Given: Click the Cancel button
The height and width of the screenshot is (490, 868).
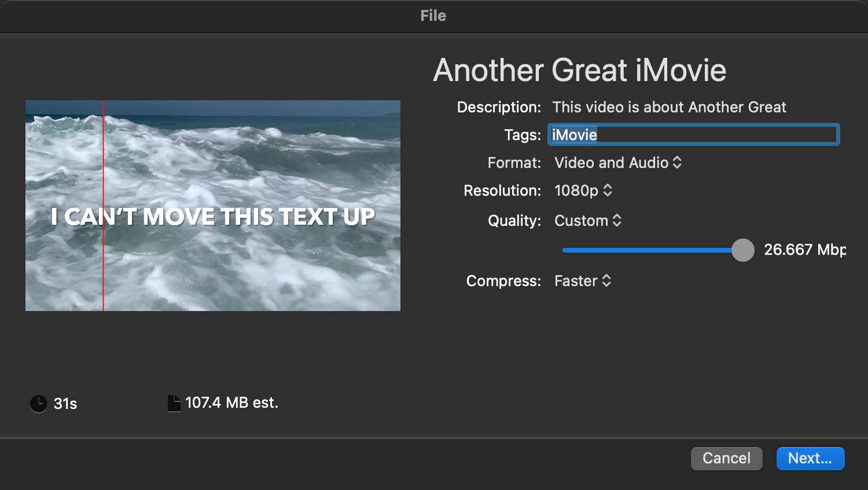Looking at the screenshot, I should [726, 458].
